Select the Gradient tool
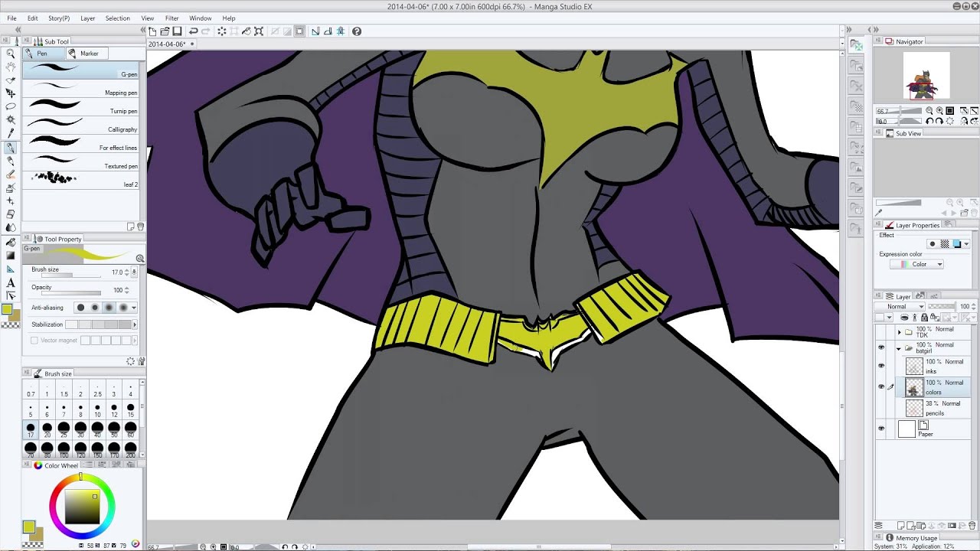Viewport: 980px width, 551px height. point(11,254)
